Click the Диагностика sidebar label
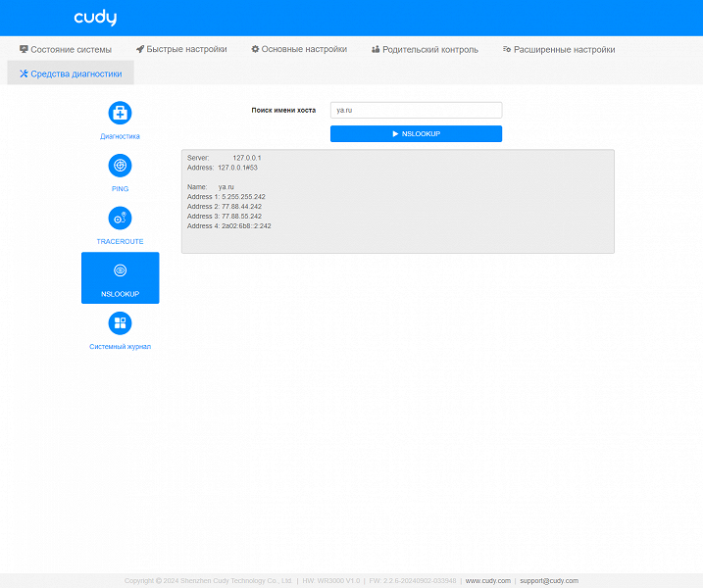Viewport: 703px width, 588px height. (x=120, y=136)
